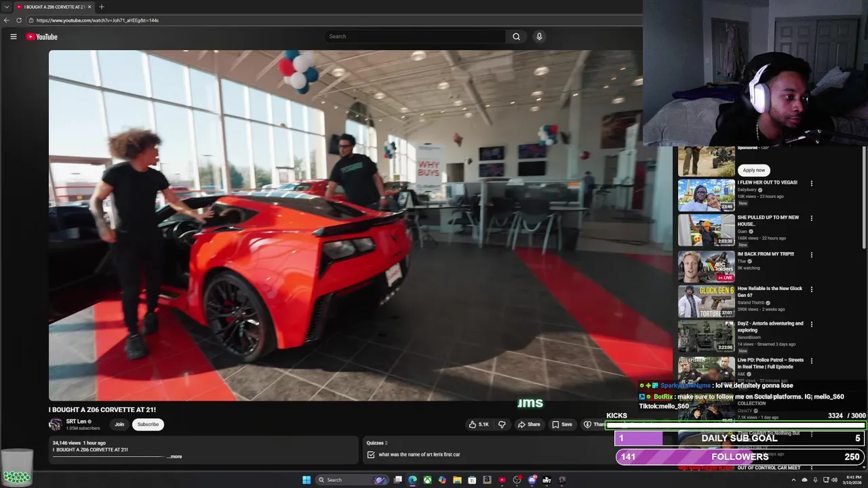Focus the YouTube search field
The height and width of the screenshot is (488, 868).
(415, 37)
